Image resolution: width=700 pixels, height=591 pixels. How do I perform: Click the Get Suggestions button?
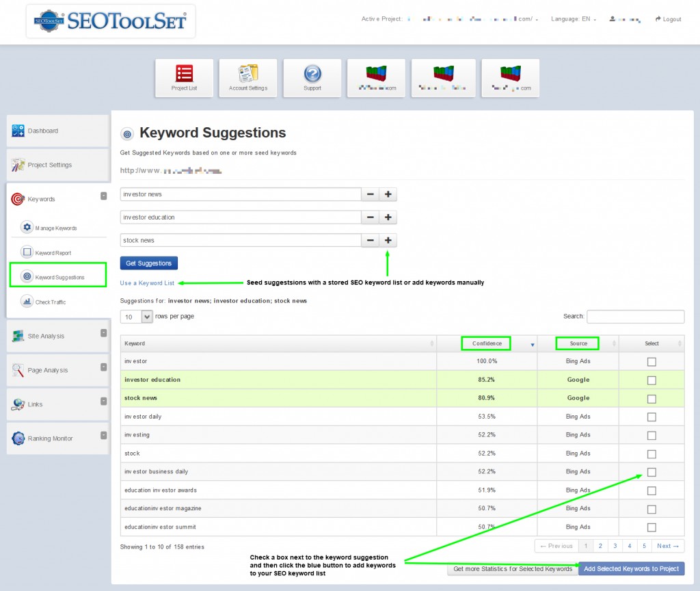(149, 263)
